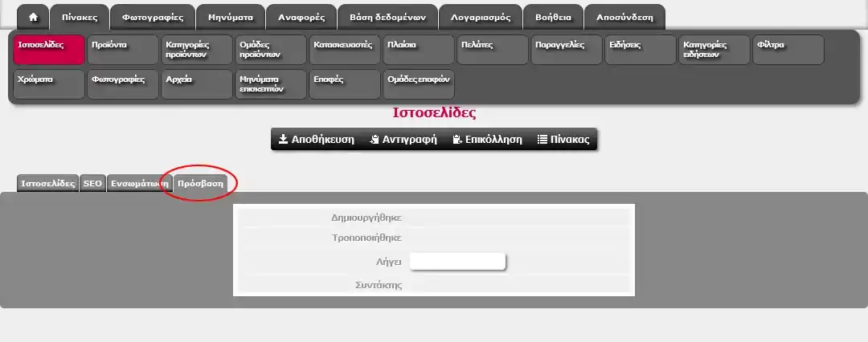Click the Αντιγραφή copy button
The height and width of the screenshot is (342, 868).
(403, 139)
